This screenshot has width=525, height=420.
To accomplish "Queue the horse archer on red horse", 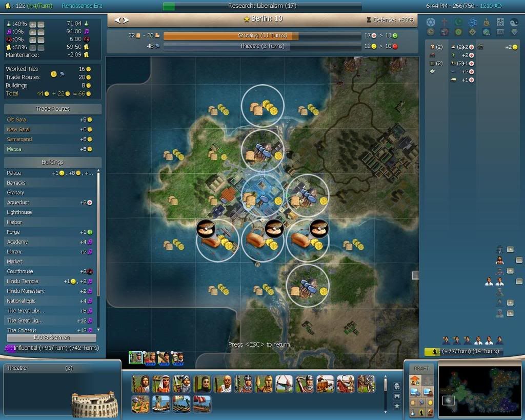I will [346, 384].
